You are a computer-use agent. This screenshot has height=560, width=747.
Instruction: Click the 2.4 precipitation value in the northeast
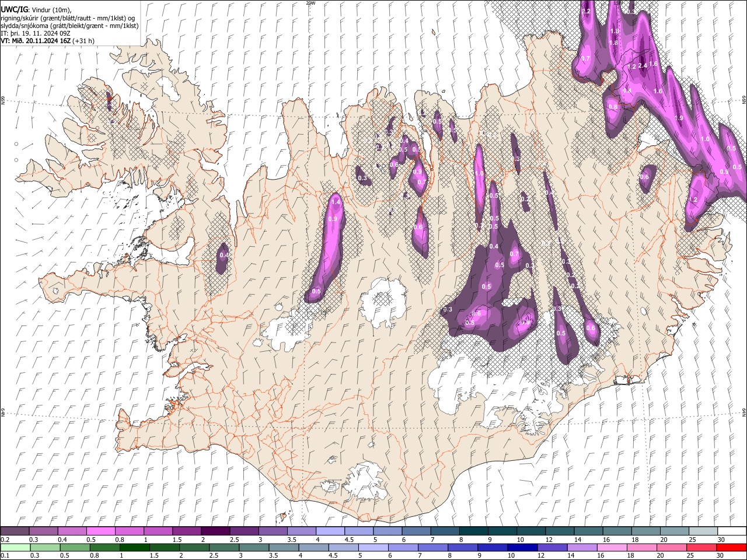coord(643,65)
